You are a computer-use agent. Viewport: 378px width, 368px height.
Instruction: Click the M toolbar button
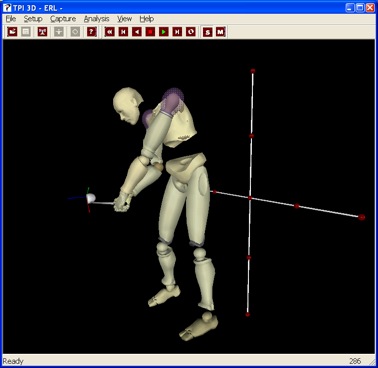click(x=220, y=32)
